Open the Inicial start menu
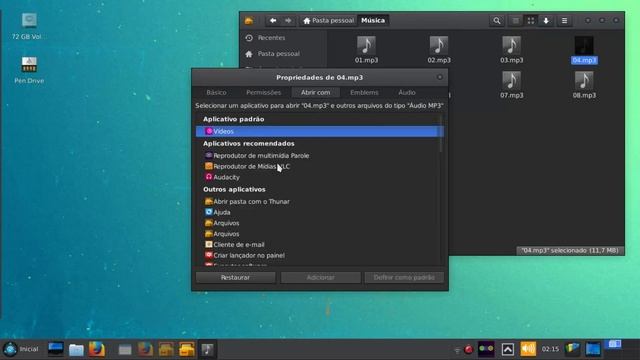The image size is (640, 360). (x=20, y=349)
